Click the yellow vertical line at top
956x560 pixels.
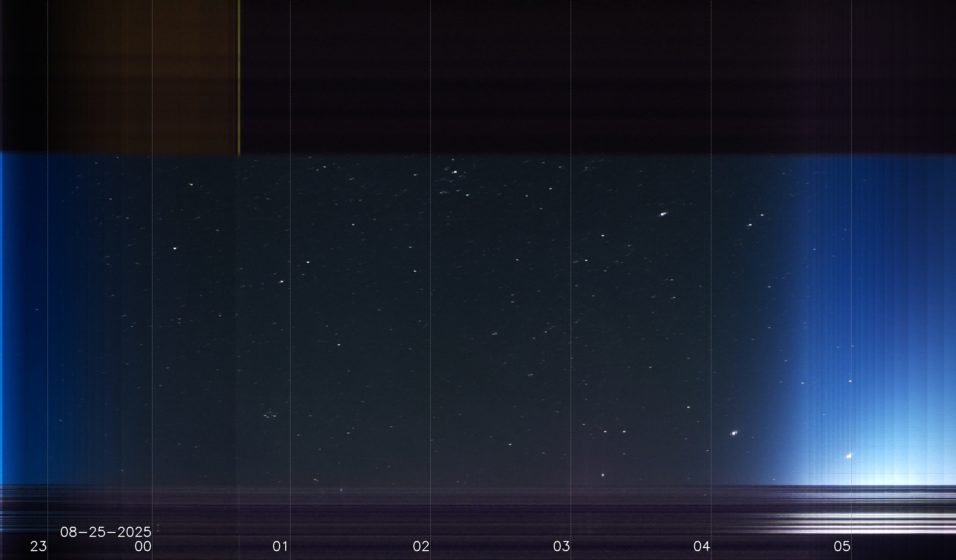tap(239, 76)
